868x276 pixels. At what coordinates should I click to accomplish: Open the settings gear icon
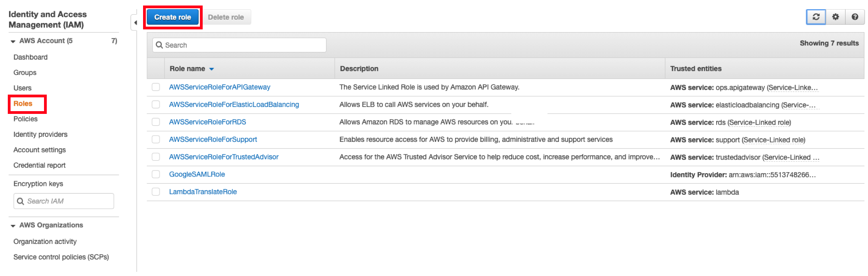[835, 17]
